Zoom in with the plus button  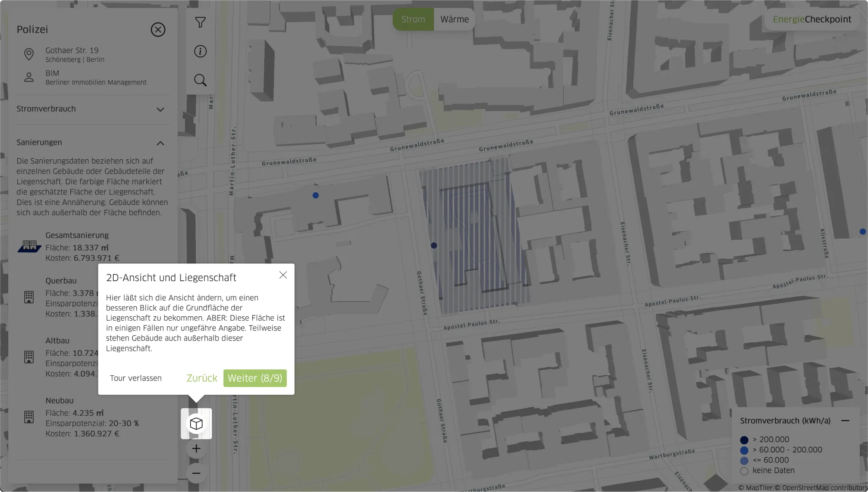(196, 449)
